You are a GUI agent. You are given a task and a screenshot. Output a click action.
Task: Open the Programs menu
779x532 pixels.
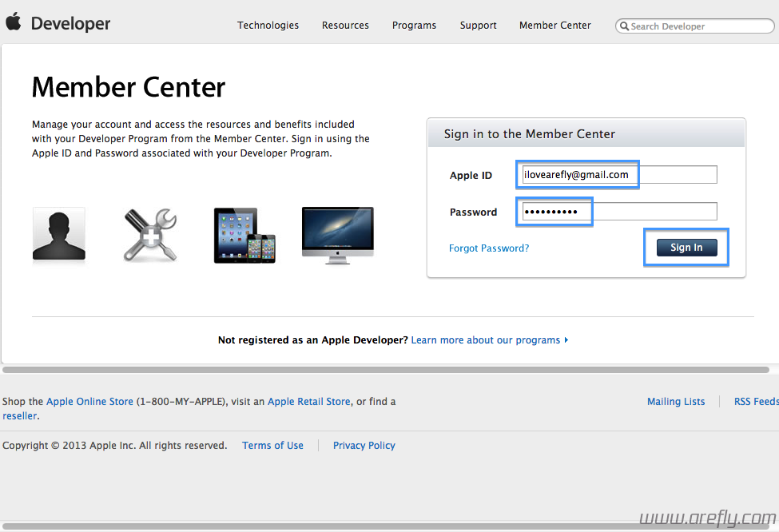414,26
